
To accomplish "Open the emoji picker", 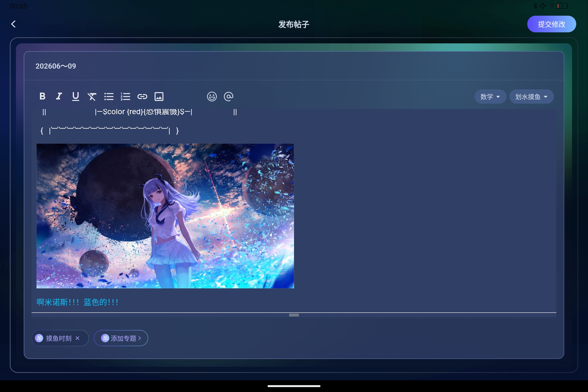I will (212, 97).
